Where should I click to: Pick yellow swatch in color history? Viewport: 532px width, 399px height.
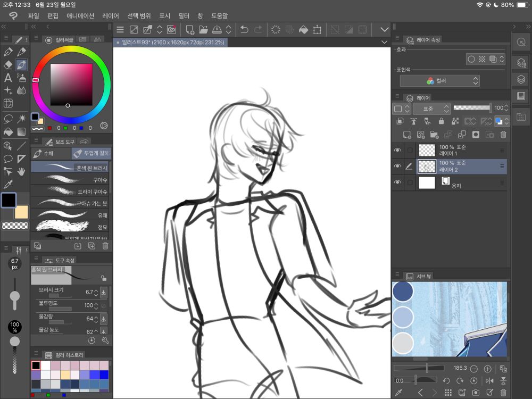coord(65,375)
